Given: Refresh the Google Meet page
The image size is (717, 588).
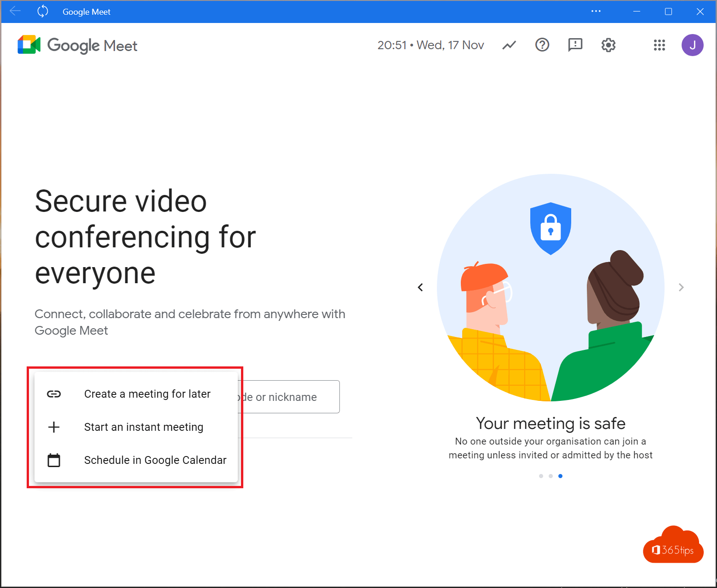Looking at the screenshot, I should click(x=43, y=11).
